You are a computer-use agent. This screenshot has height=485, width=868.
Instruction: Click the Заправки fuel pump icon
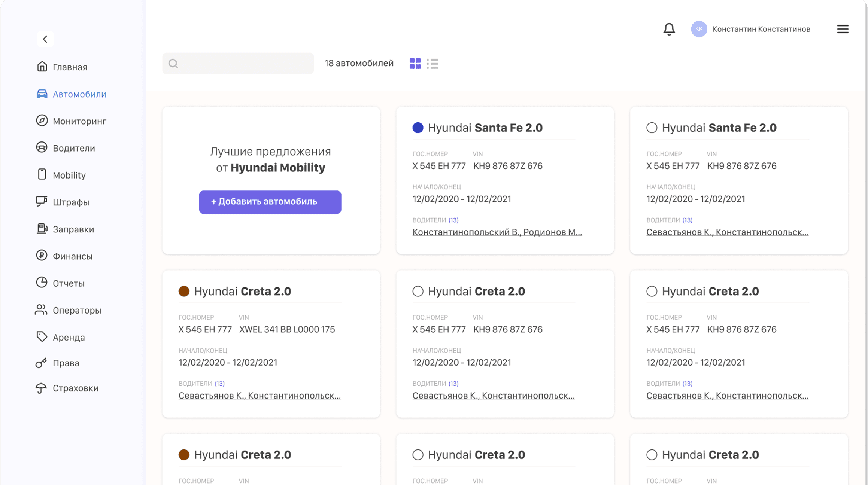(x=42, y=229)
